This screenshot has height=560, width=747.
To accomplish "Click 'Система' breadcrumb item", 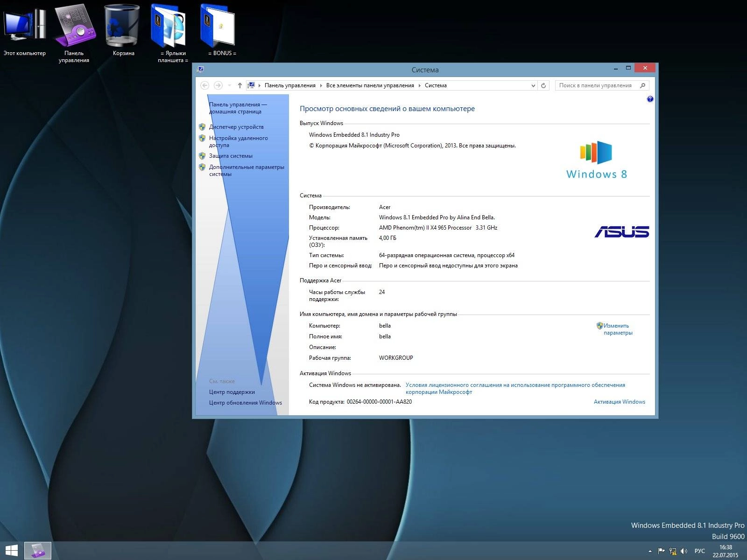I will [x=436, y=85].
